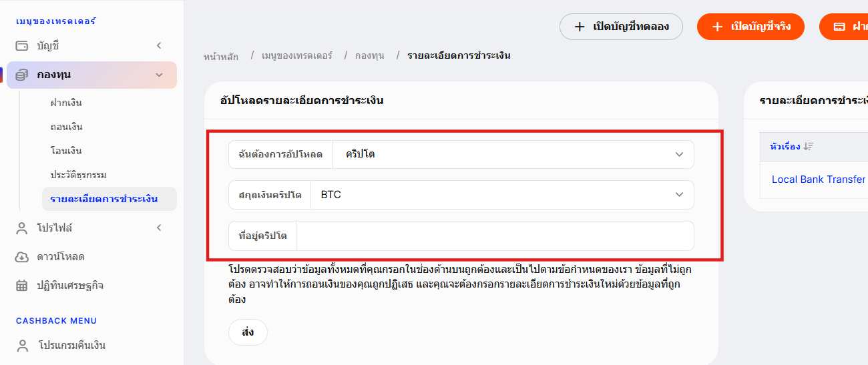Collapse the กองทุน menu chevron
868x365 pixels.
[159, 75]
